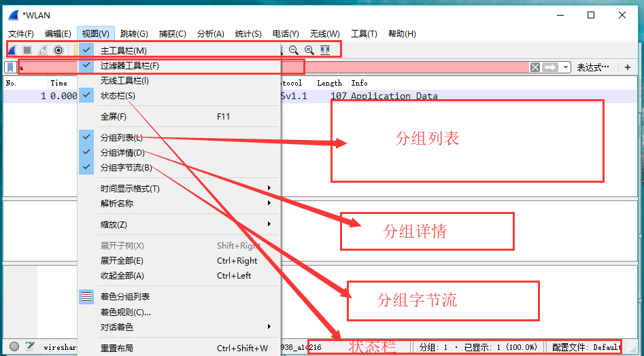Open 捕获(C) menu
This screenshot has width=644, height=356.
point(173,34)
